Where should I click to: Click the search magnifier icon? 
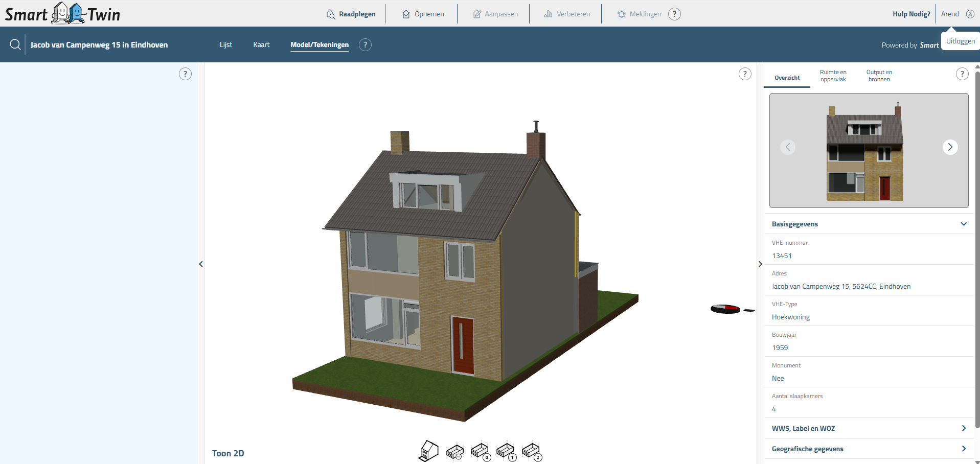15,45
